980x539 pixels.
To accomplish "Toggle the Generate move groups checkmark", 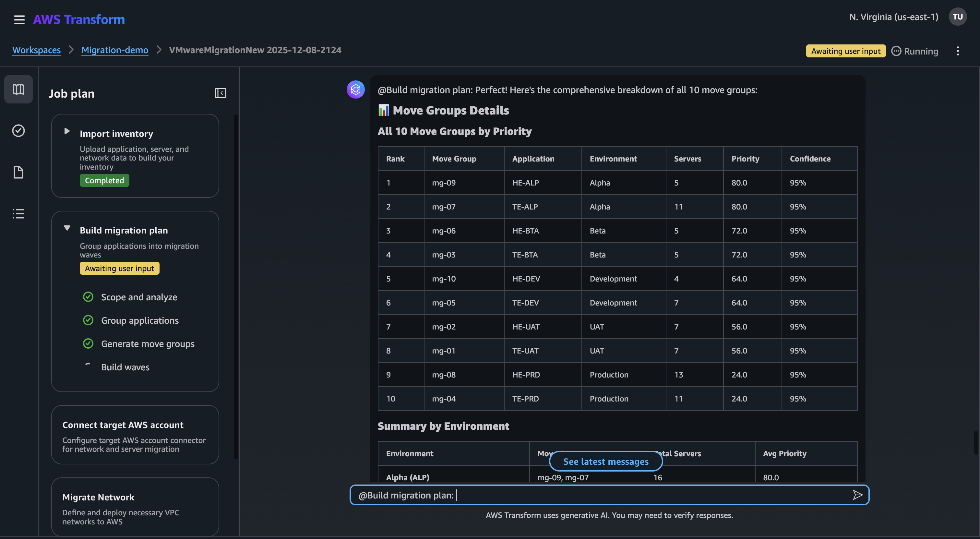I will 88,343.
